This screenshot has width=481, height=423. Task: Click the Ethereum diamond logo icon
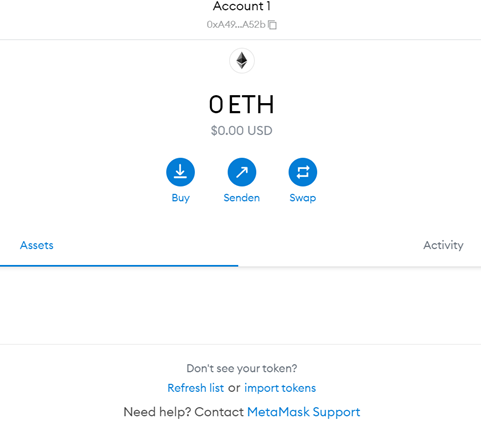coord(242,61)
